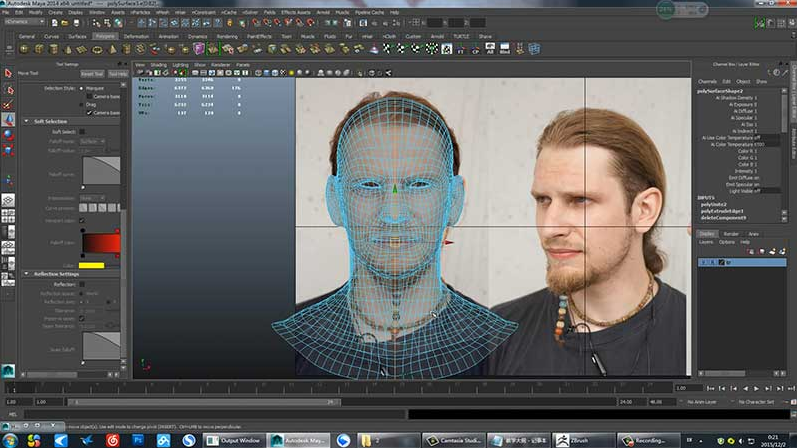Switch to the Polygons shelf tab
This screenshot has width=797, height=448.
(x=105, y=37)
